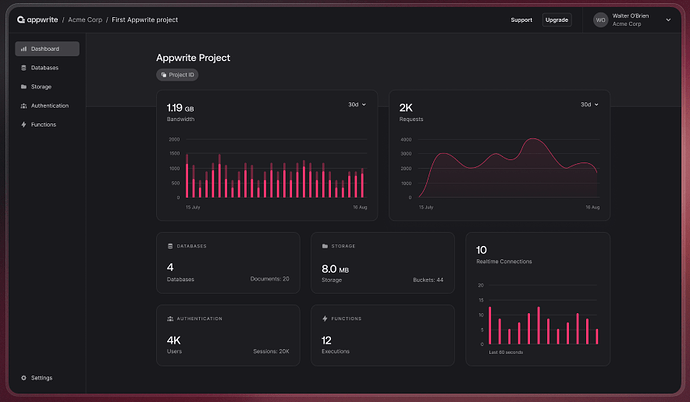Expand the Bandwidth 30d period dropdown
Screen dimensions: 690x402
click(x=357, y=104)
